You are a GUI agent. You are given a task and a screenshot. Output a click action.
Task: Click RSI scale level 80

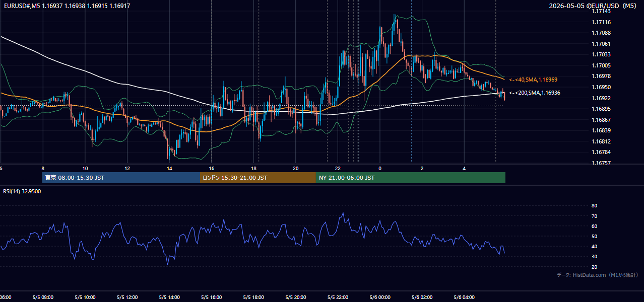[595, 206]
